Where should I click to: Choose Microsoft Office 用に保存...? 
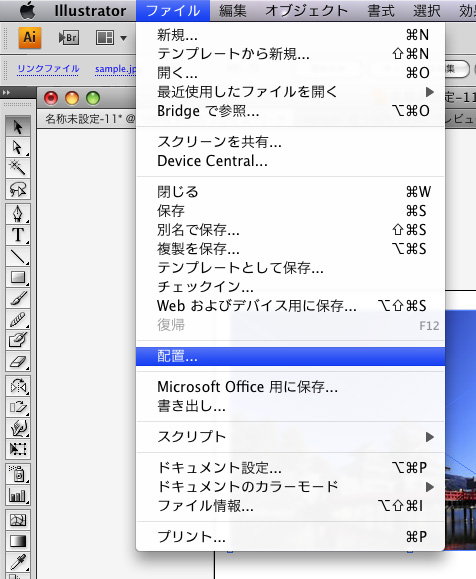pyautogui.click(x=290, y=387)
